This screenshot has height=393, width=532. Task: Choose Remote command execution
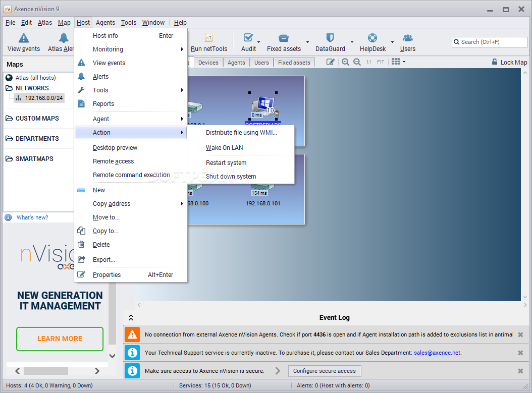click(131, 175)
